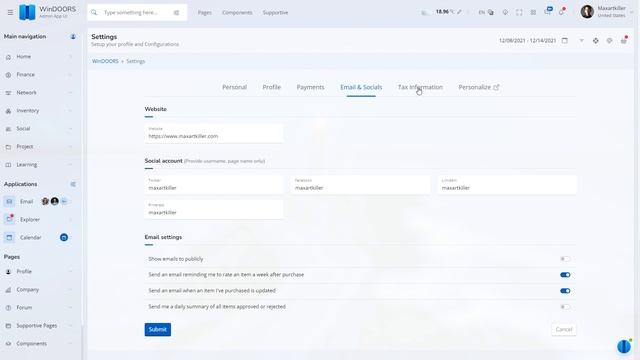Screen dimensions: 640x360
Task: Switch to the Personal tab
Action: (234, 87)
